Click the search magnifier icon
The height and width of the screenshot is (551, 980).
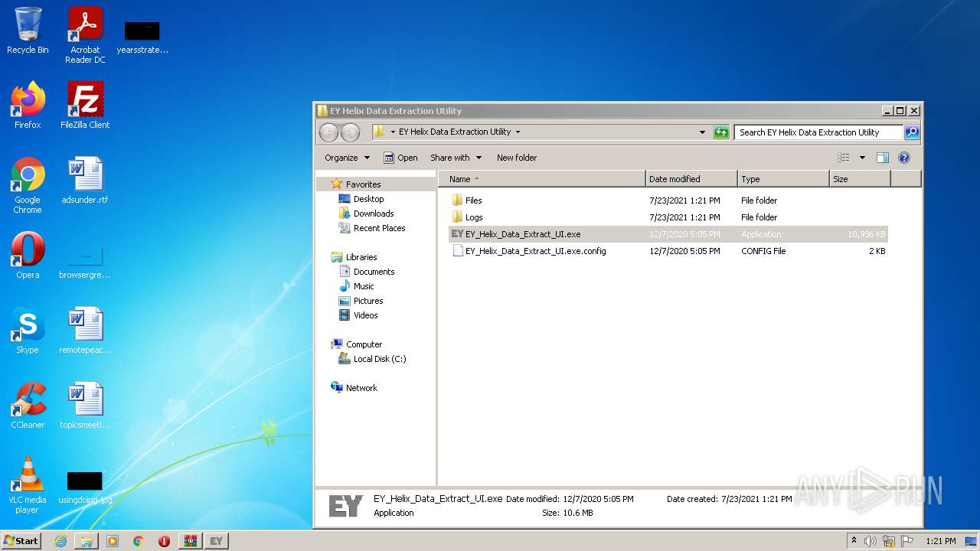pyautogui.click(x=911, y=132)
